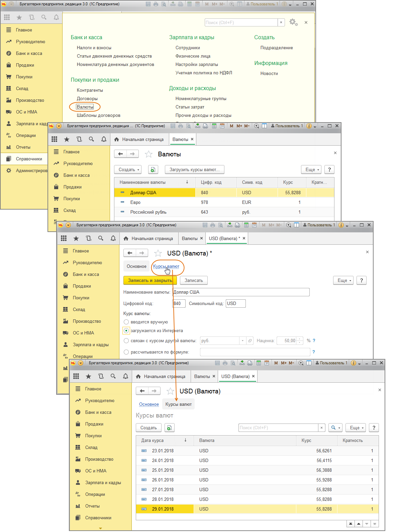
Task: Close USD (Валюта) tab x in bottom window
Action: 254,376
